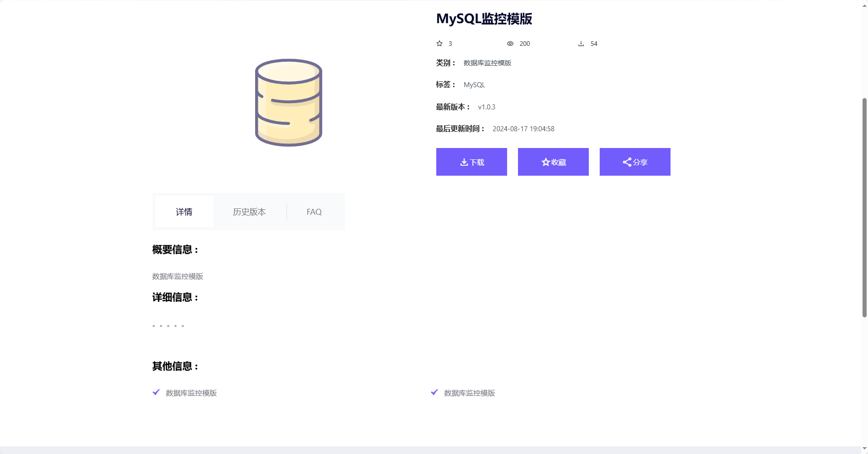Click the star icon beside count 3
The width and height of the screenshot is (868, 454).
439,44
